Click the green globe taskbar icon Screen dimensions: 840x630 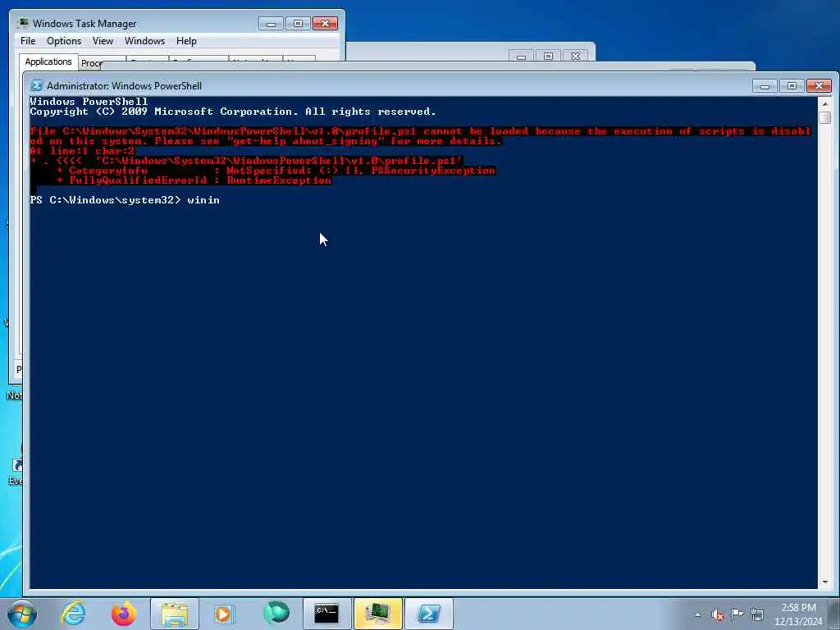coord(276,614)
